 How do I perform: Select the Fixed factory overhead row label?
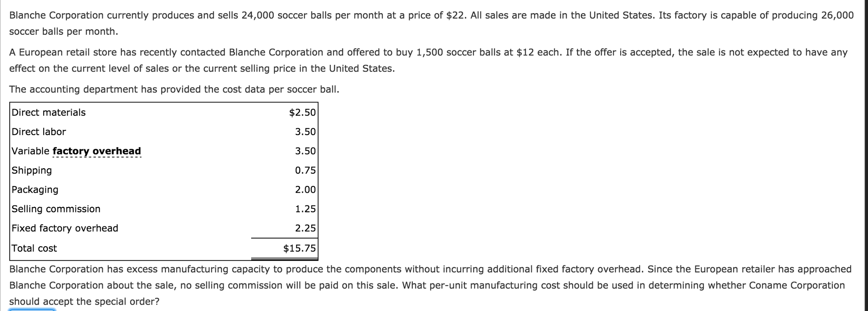[x=65, y=228]
